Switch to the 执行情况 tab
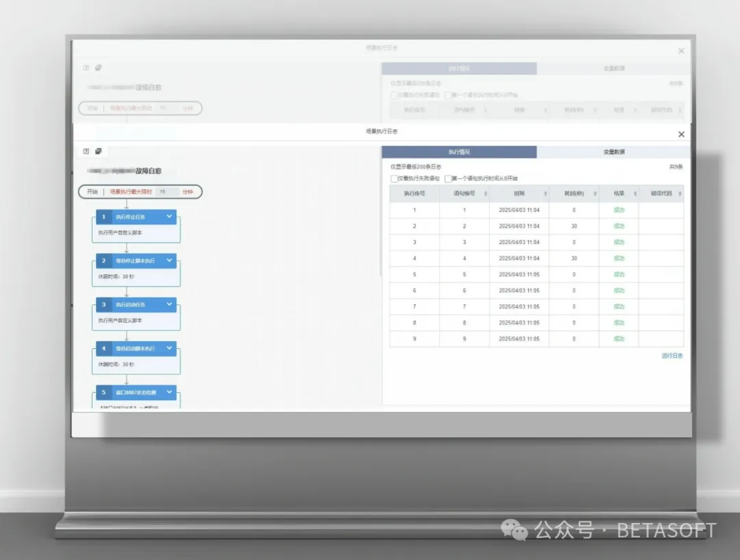Image resolution: width=740 pixels, height=560 pixels. (x=459, y=152)
